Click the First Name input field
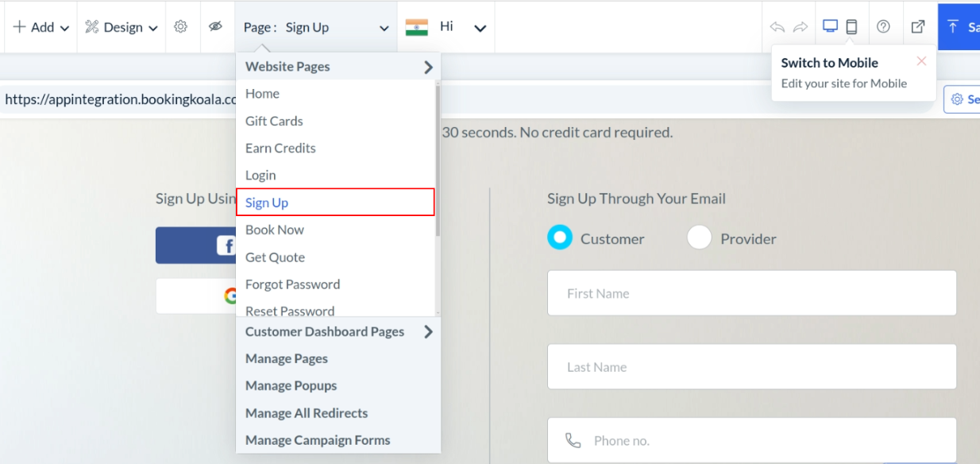Viewport: 980px width, 464px height. (x=751, y=293)
